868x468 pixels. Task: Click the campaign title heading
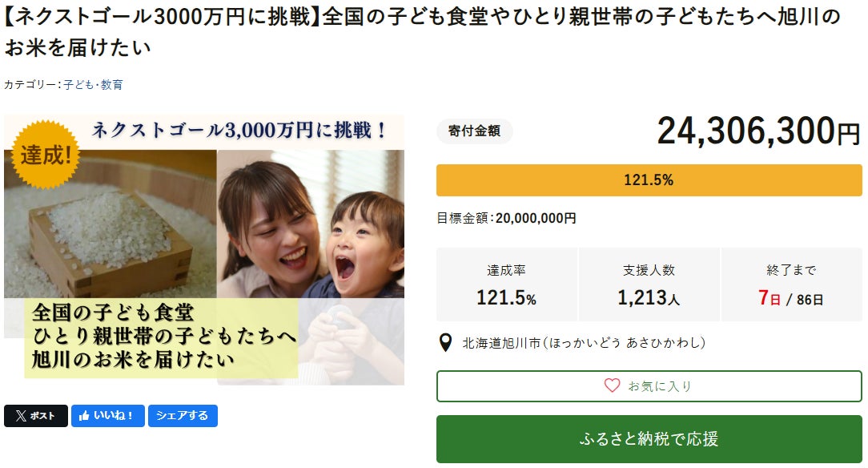pyautogui.click(x=422, y=32)
